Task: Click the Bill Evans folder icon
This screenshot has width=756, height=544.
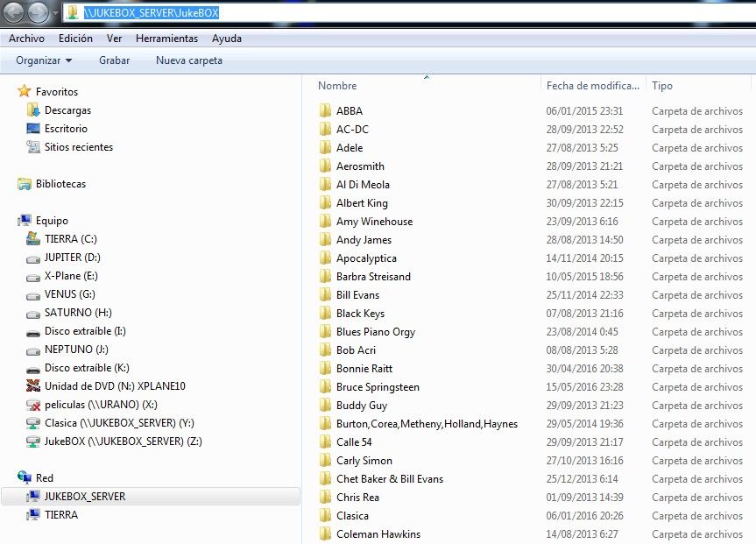Action: click(326, 294)
